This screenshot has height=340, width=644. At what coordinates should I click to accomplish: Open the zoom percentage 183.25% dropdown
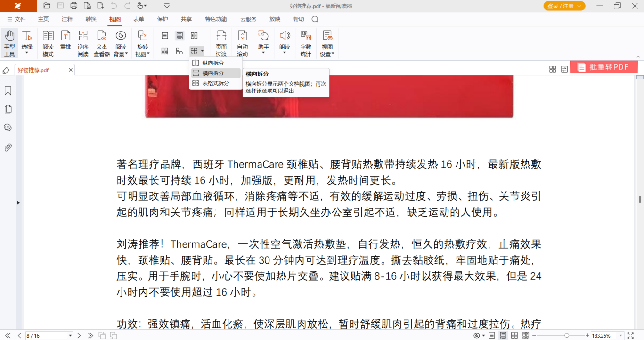click(621, 336)
